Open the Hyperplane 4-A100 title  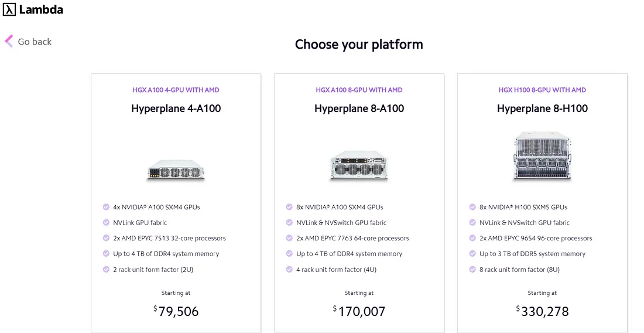coord(176,108)
